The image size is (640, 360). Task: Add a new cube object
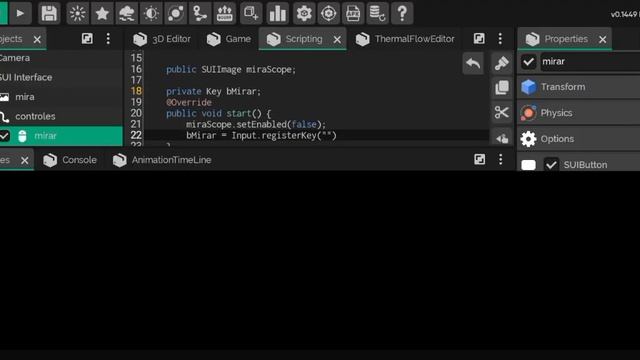coord(251,13)
